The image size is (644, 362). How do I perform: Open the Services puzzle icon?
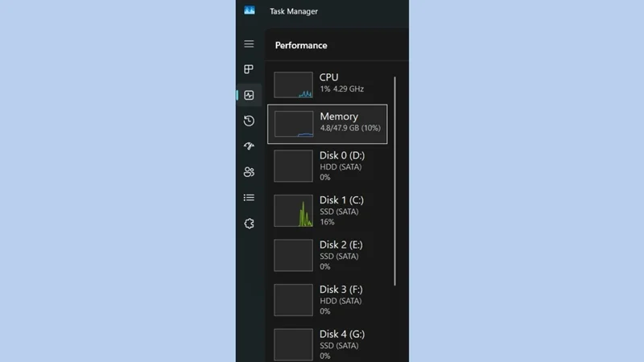[249, 224]
